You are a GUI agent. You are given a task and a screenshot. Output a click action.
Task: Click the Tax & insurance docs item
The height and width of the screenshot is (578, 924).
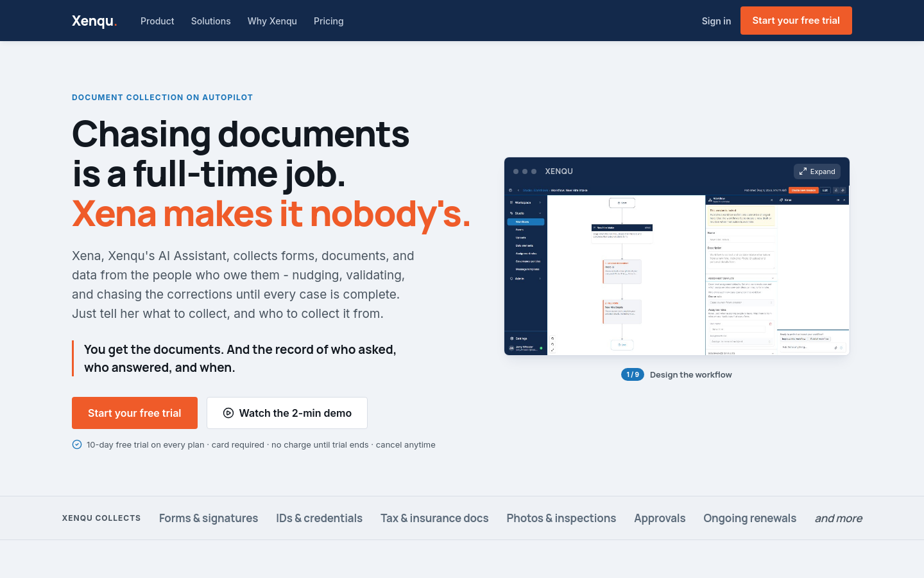pyautogui.click(x=434, y=518)
